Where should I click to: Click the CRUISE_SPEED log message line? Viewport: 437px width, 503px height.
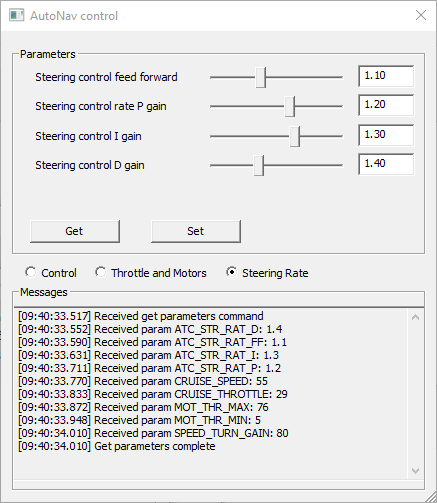pos(143,381)
